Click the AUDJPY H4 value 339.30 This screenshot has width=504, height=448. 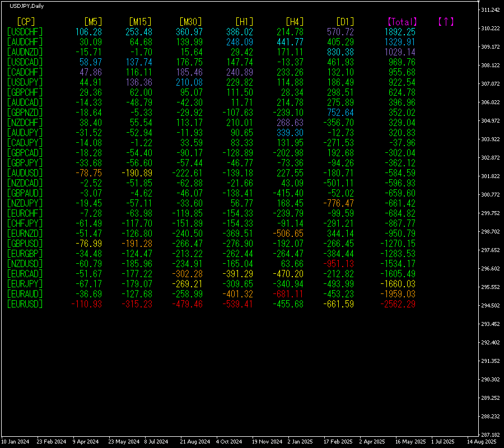(290, 133)
